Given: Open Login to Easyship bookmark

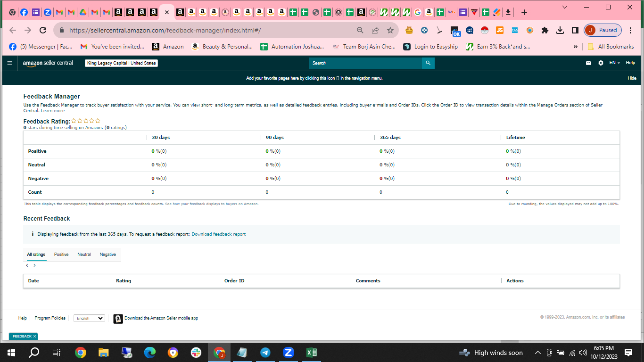Looking at the screenshot, I should coord(431,47).
